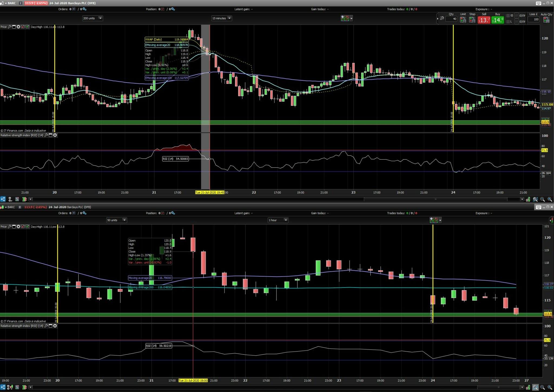This screenshot has height=392, width=554.
Task: Close the top RSI indicator panel
Action: pyautogui.click(x=55, y=135)
